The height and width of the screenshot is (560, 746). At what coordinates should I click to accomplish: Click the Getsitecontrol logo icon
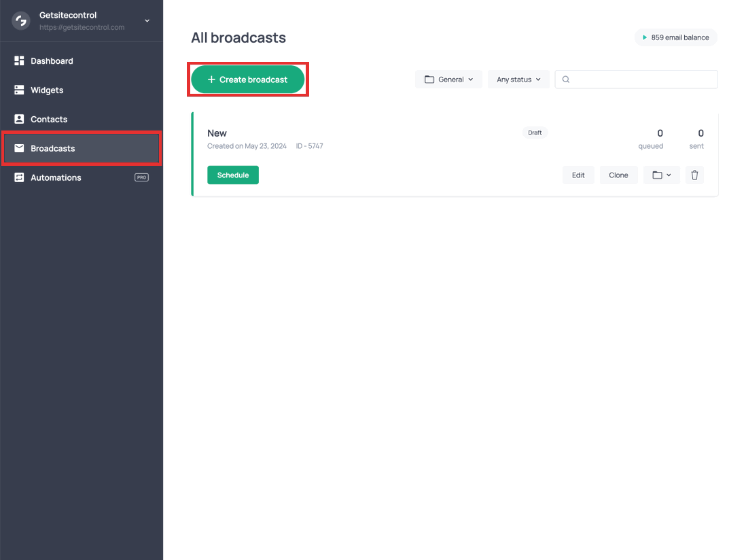[x=21, y=21]
